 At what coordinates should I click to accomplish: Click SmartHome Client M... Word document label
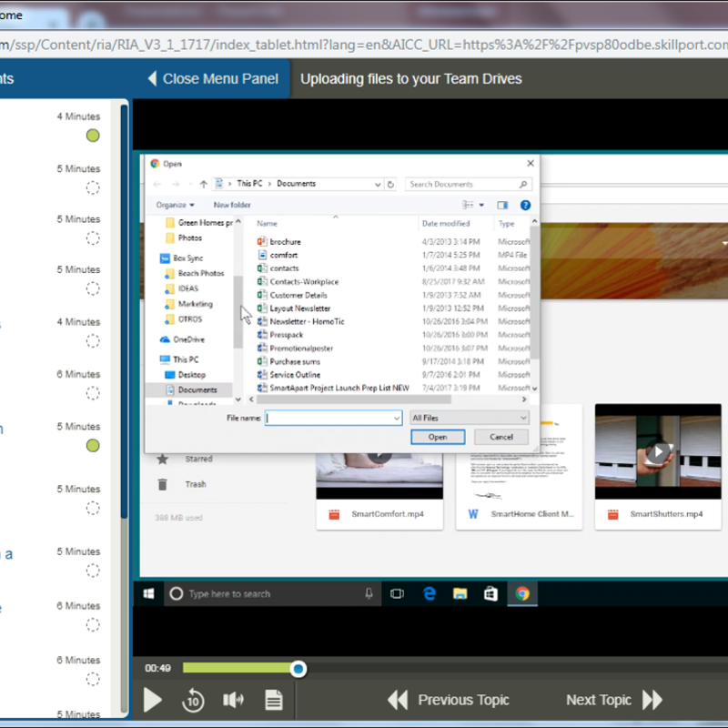tap(532, 514)
